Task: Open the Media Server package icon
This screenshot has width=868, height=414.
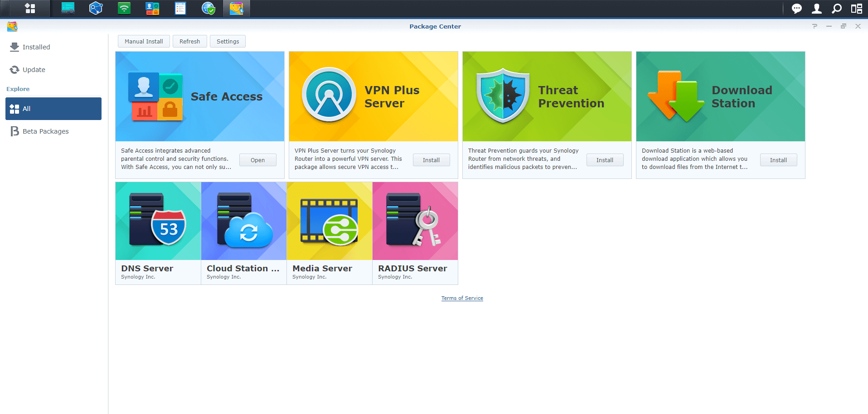Action: [x=330, y=222]
